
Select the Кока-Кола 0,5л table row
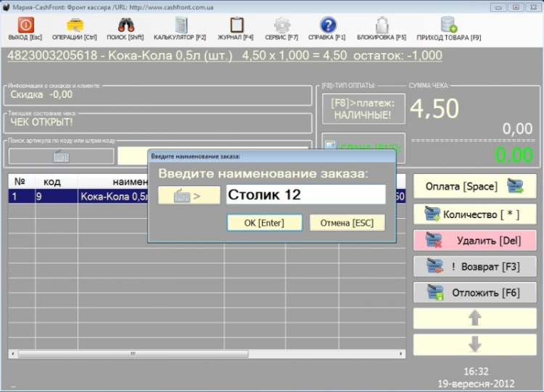tap(207, 196)
